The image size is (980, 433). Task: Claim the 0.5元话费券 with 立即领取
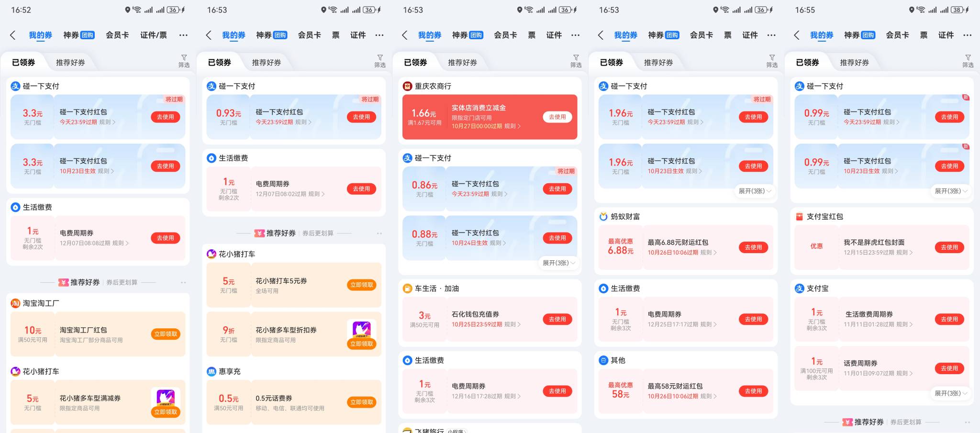tap(361, 402)
